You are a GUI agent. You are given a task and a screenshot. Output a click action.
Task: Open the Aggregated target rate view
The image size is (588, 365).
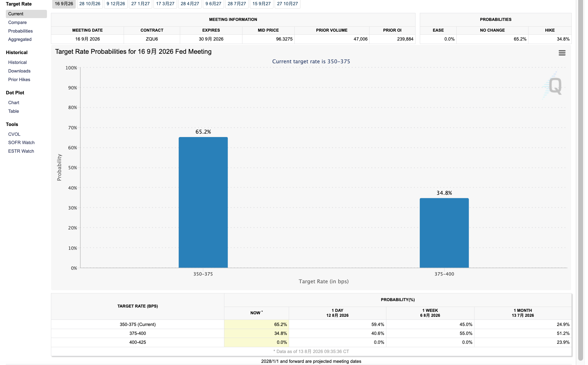pyautogui.click(x=20, y=39)
